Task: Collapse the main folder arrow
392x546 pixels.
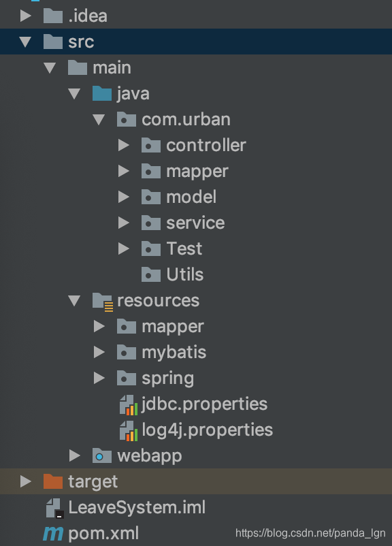Action: pos(50,68)
